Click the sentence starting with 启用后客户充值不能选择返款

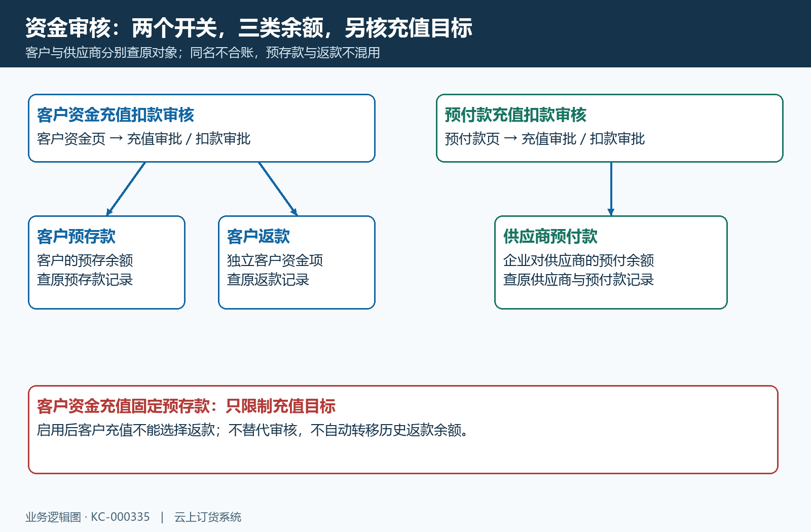[253, 430]
